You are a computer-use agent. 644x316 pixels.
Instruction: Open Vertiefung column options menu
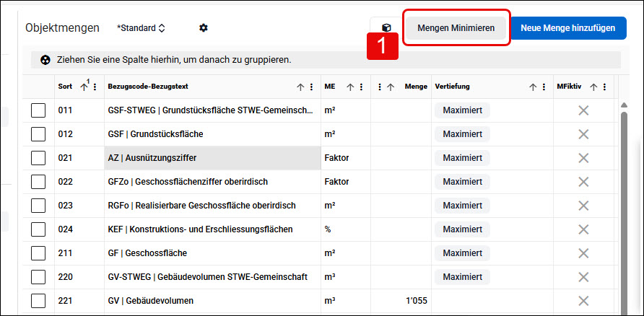pyautogui.click(x=544, y=87)
